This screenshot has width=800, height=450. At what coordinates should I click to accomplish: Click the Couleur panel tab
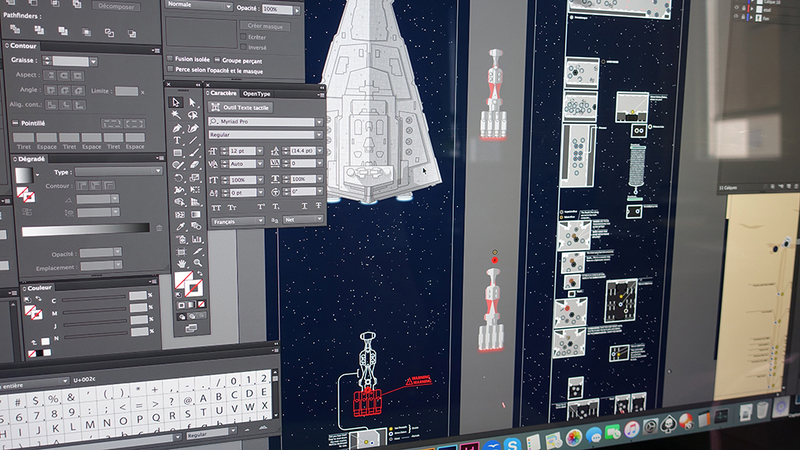(x=39, y=288)
